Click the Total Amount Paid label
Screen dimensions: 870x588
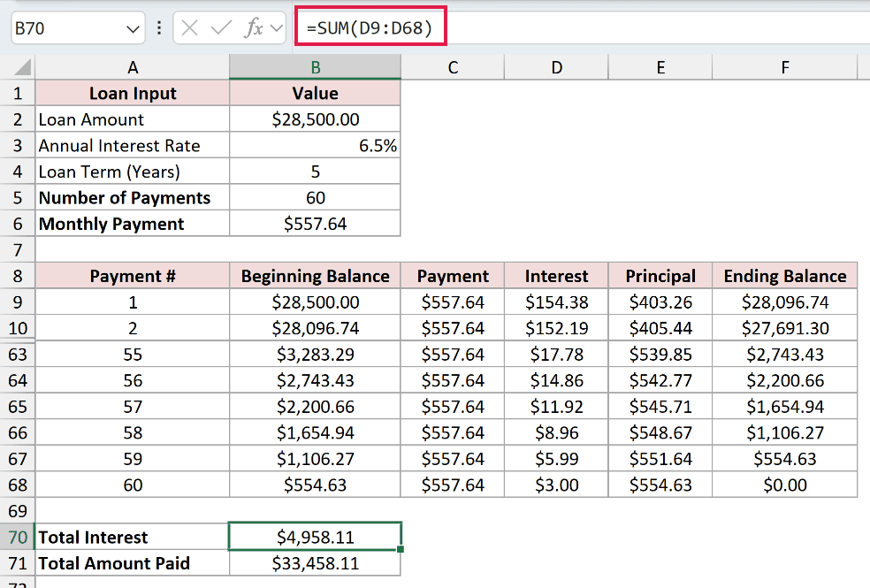point(133,563)
